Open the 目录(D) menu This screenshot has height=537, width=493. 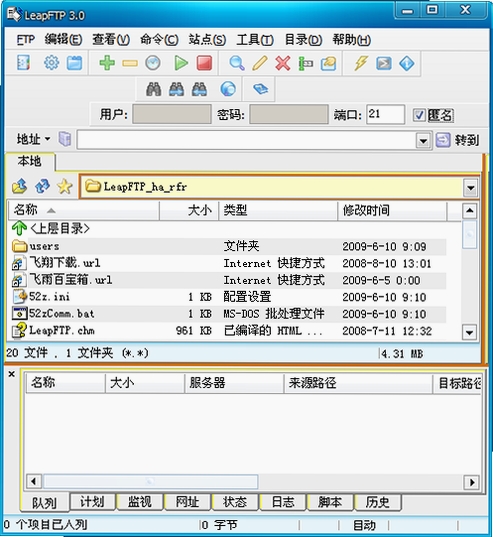[x=303, y=40]
